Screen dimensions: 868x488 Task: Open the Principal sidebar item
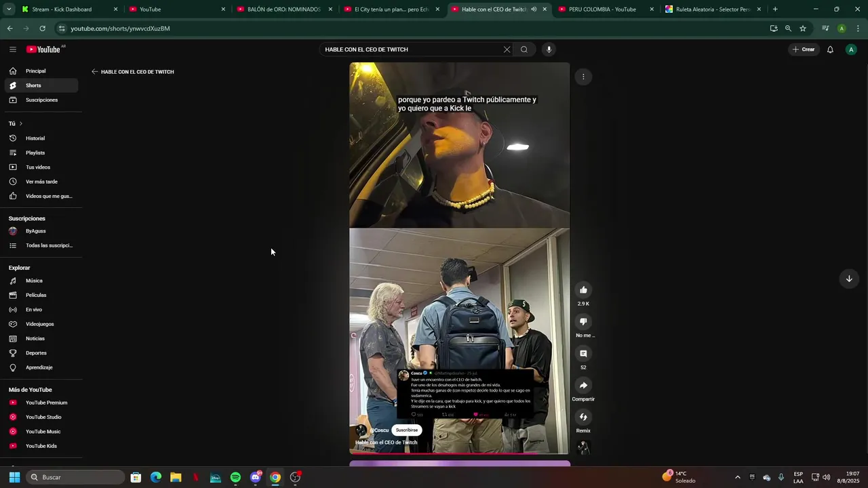tap(41, 71)
